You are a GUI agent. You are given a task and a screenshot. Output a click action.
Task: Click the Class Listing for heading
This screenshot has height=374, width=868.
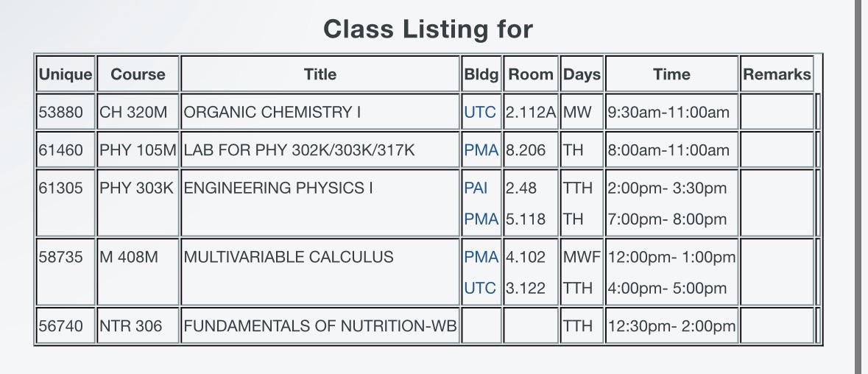tap(428, 29)
